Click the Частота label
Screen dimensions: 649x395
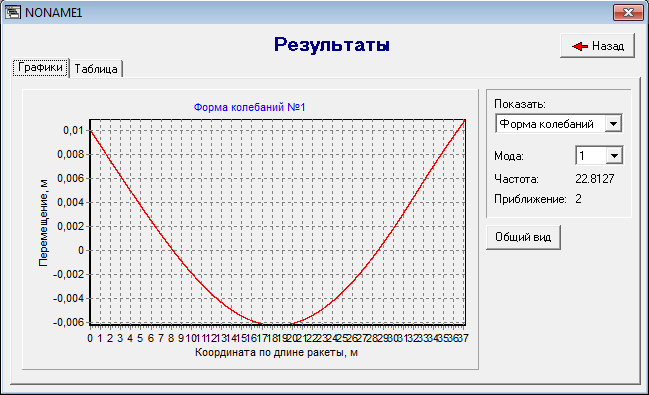pos(516,179)
